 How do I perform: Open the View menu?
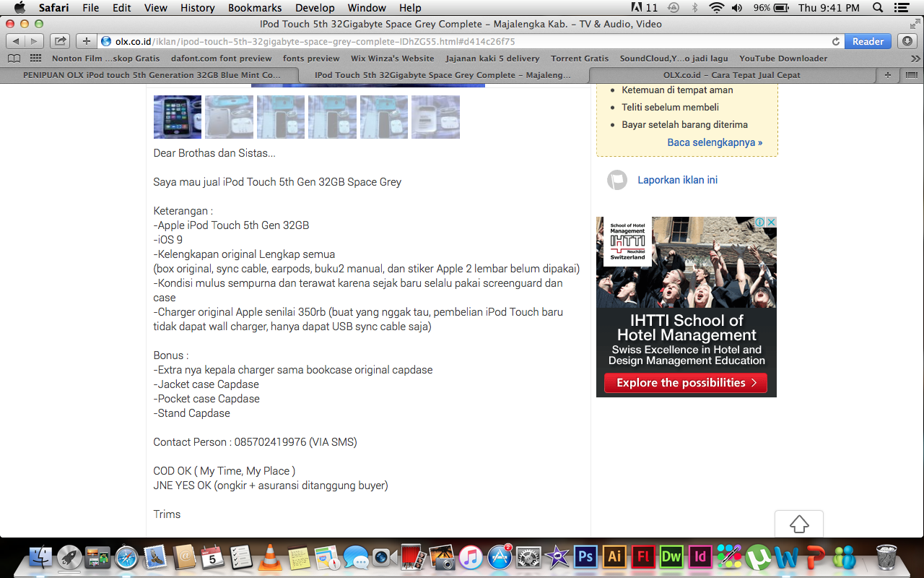click(156, 8)
